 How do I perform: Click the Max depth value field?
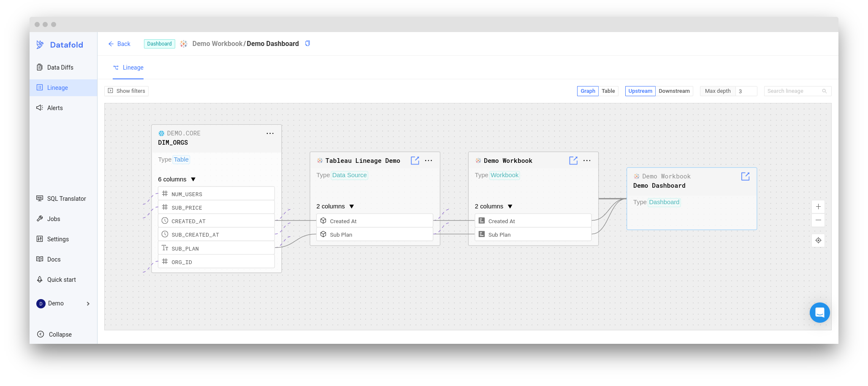pos(746,91)
